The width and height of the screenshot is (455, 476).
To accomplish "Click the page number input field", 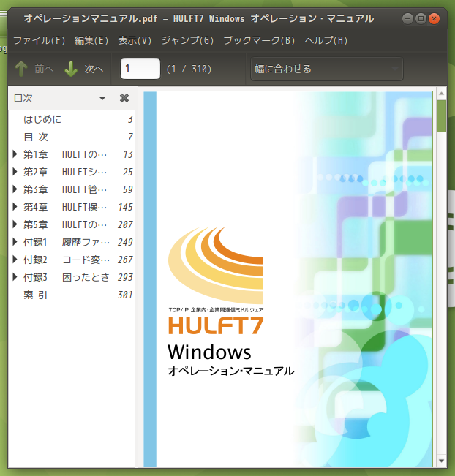I will point(140,69).
